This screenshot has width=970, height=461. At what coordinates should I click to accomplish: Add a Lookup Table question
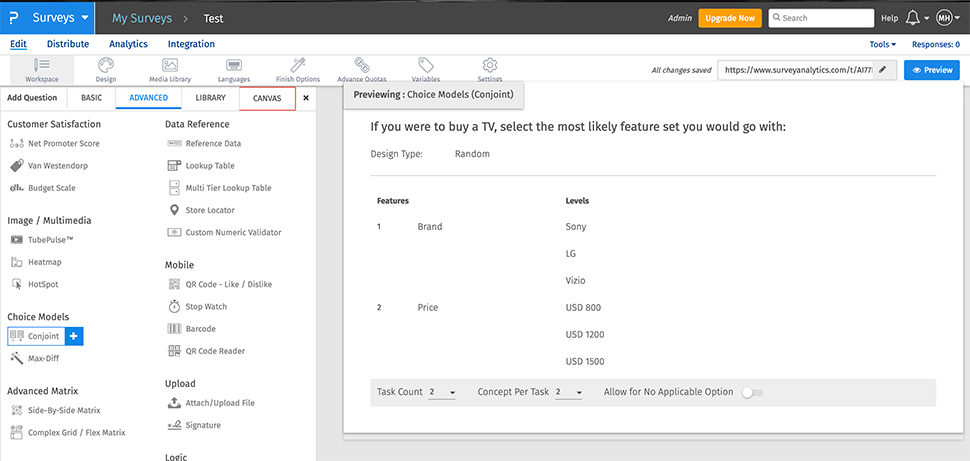pyautogui.click(x=201, y=166)
